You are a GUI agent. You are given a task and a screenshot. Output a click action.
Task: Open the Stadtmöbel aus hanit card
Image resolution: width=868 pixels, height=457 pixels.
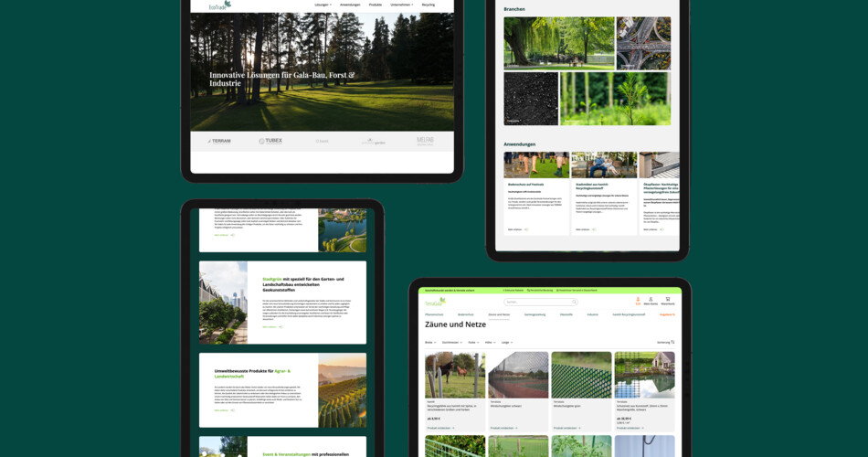click(604, 194)
